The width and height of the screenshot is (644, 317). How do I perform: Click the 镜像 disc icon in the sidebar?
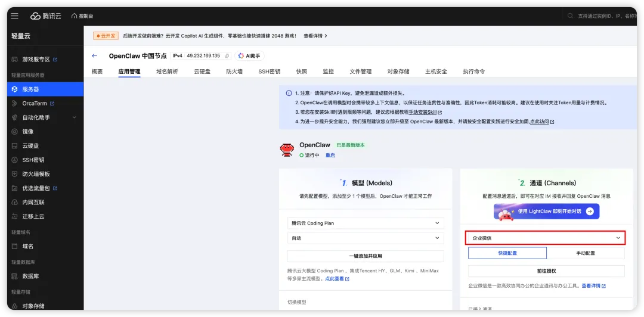pyautogui.click(x=14, y=132)
